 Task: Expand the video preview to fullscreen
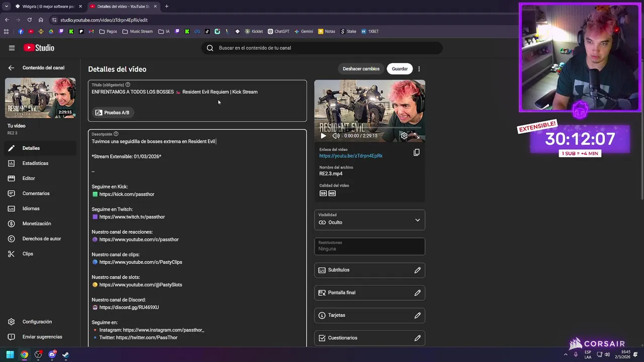(x=416, y=136)
